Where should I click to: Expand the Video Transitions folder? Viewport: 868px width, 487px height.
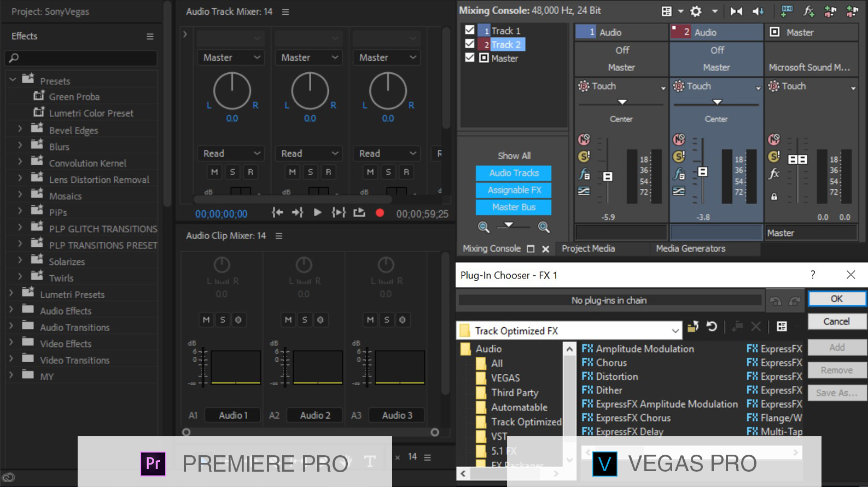tap(11, 359)
